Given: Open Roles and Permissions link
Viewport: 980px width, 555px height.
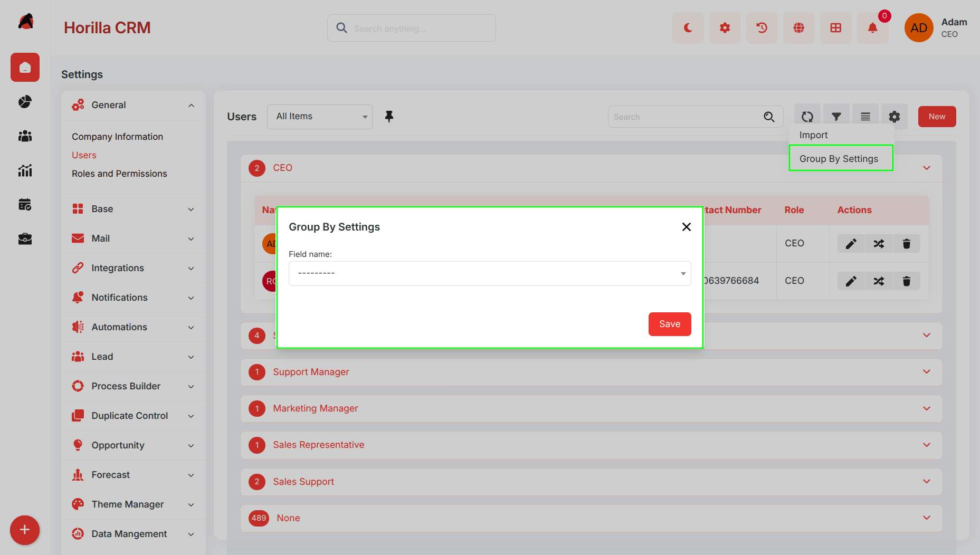Looking at the screenshot, I should [119, 174].
